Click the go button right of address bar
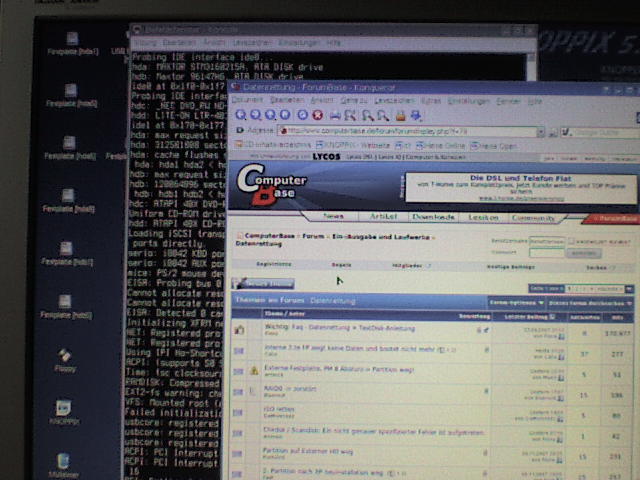The height and width of the screenshot is (480, 640). click(x=552, y=132)
